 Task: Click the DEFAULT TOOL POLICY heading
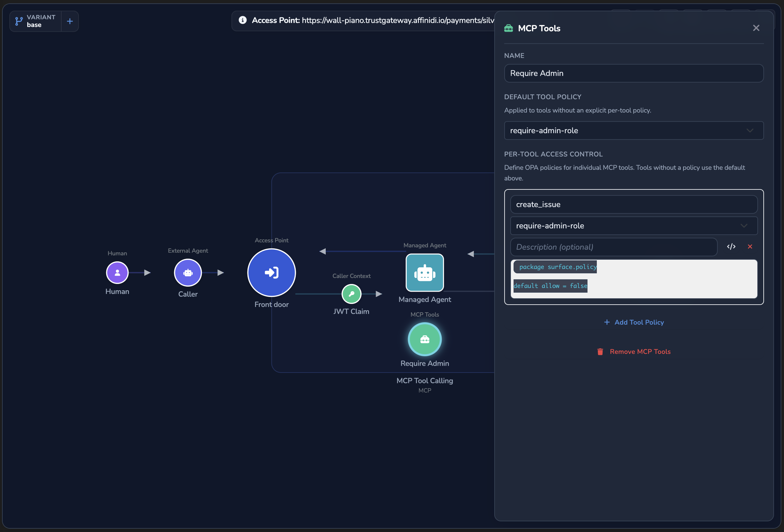tap(543, 97)
